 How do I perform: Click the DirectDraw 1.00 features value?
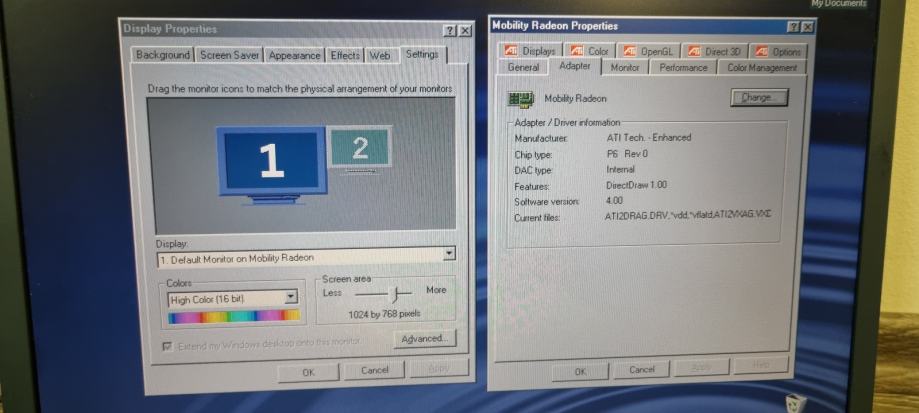(637, 185)
